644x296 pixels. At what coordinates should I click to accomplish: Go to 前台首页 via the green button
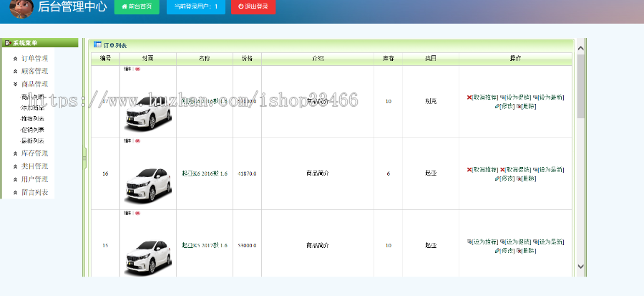(137, 6)
